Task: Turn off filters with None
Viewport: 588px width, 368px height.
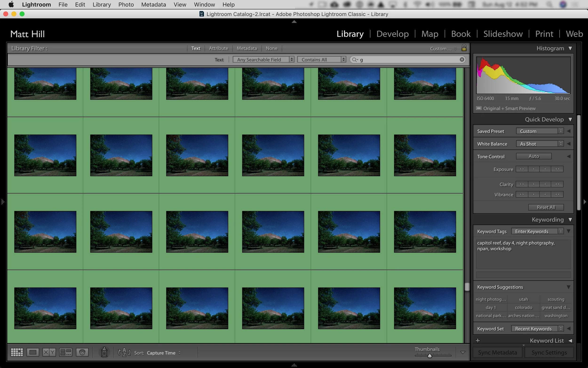Action: (x=271, y=48)
